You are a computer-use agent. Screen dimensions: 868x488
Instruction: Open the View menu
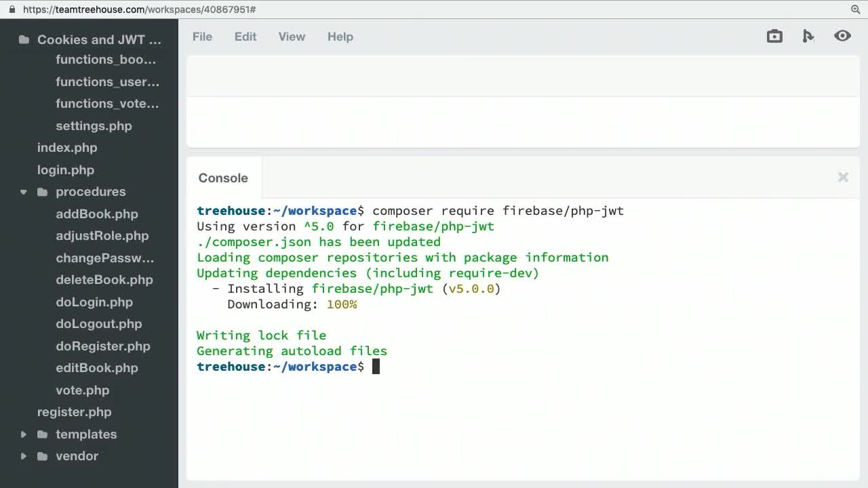pos(292,37)
